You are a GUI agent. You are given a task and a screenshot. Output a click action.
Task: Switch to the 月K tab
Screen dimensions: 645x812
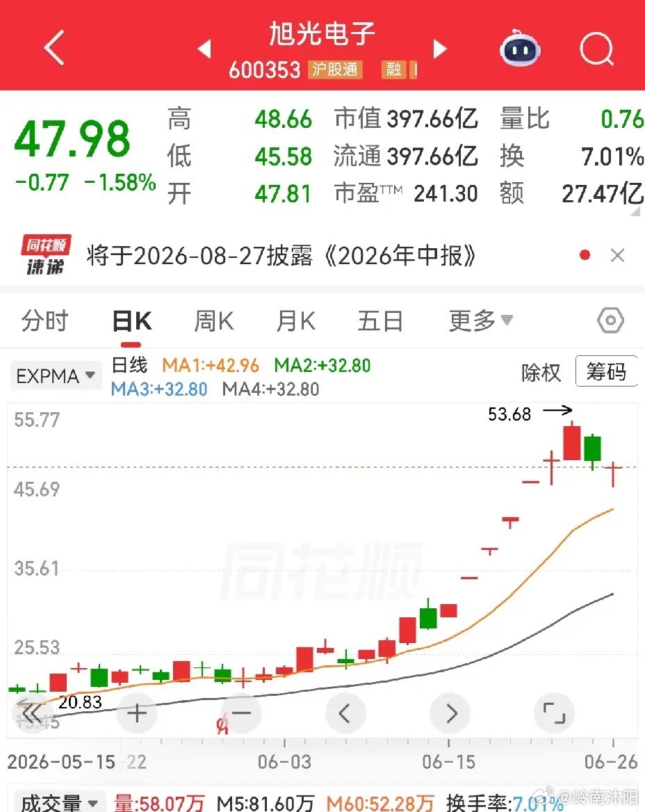click(295, 321)
